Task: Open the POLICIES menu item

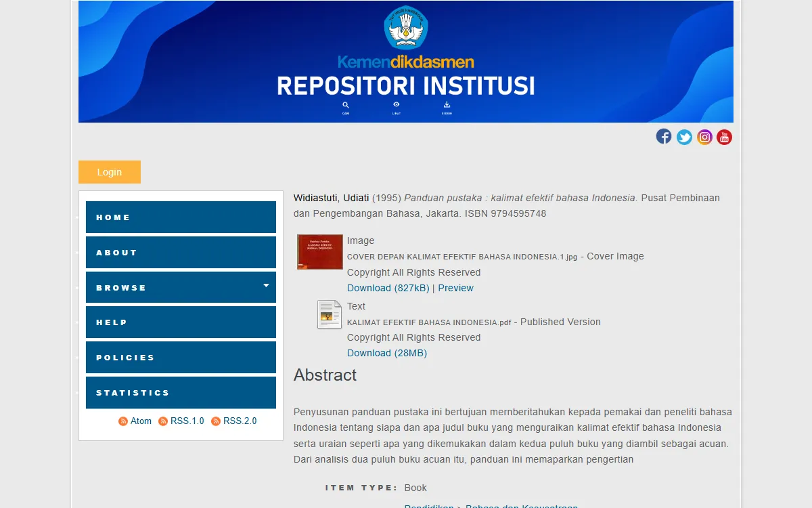Action: click(x=181, y=358)
